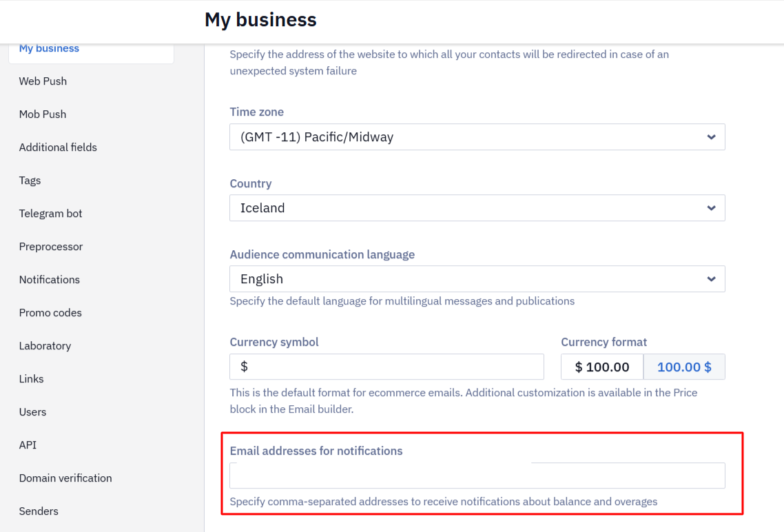784x532 pixels.
Task: Open API settings page
Action: click(28, 445)
